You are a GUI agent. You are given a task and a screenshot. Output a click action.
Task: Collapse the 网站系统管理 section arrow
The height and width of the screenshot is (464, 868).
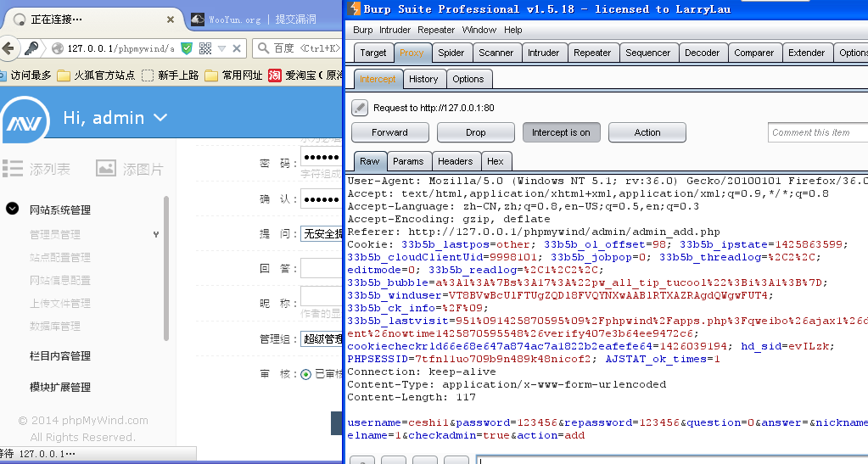(12, 209)
